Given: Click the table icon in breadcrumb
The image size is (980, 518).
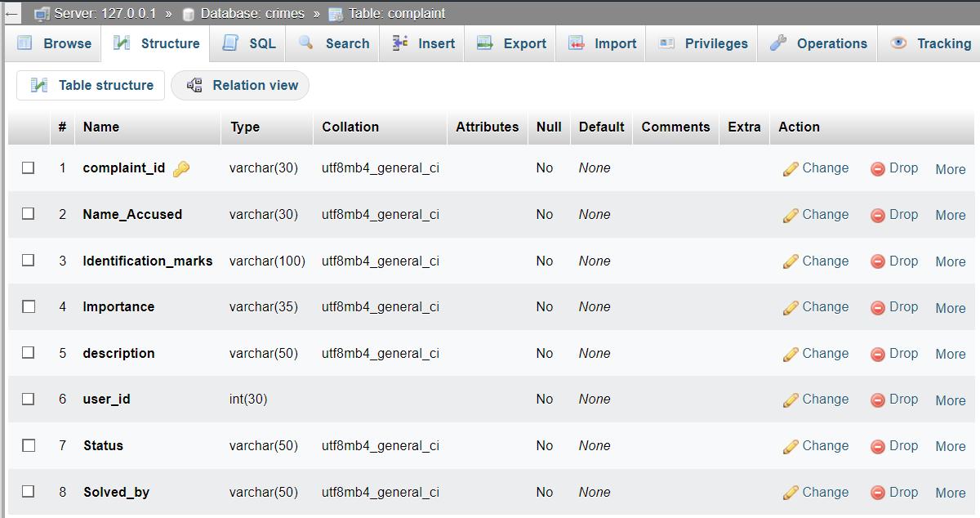Looking at the screenshot, I should coord(336,14).
